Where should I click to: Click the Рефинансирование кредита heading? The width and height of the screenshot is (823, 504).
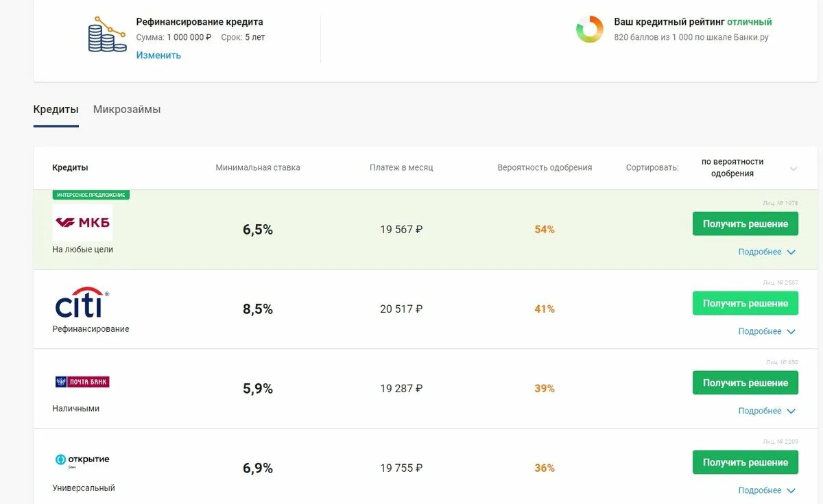pos(200,22)
